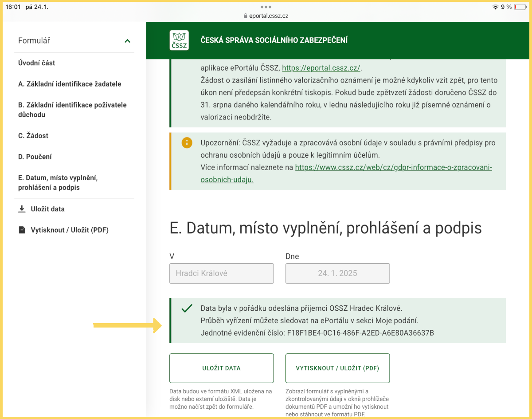Viewport: 532px width, 419px height.
Task: Click the orange warning info icon
Action: [187, 143]
